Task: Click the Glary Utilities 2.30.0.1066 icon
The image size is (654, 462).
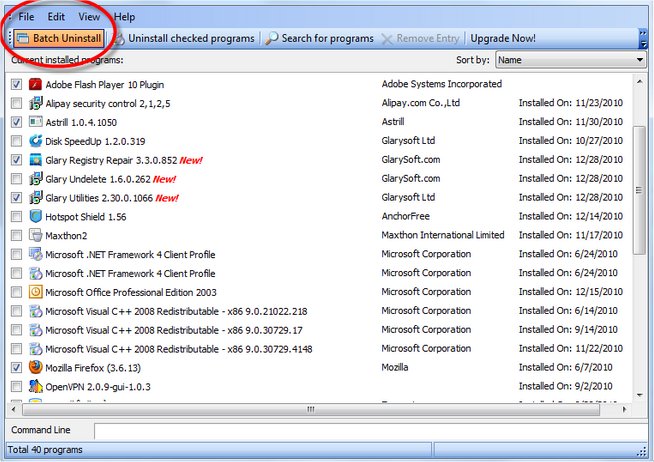Action: pos(35,197)
